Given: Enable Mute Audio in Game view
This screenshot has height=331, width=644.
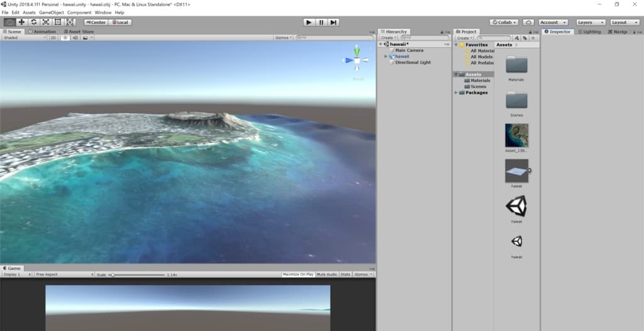Looking at the screenshot, I should 326,274.
